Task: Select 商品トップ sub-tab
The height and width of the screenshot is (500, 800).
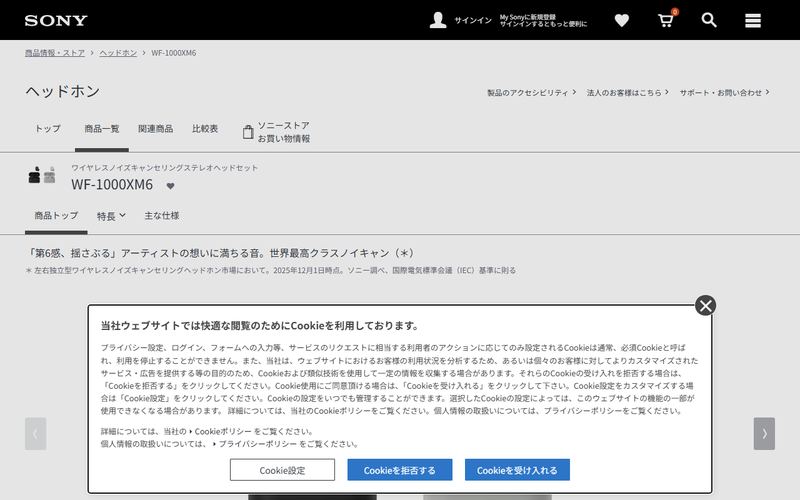Action: (x=56, y=216)
